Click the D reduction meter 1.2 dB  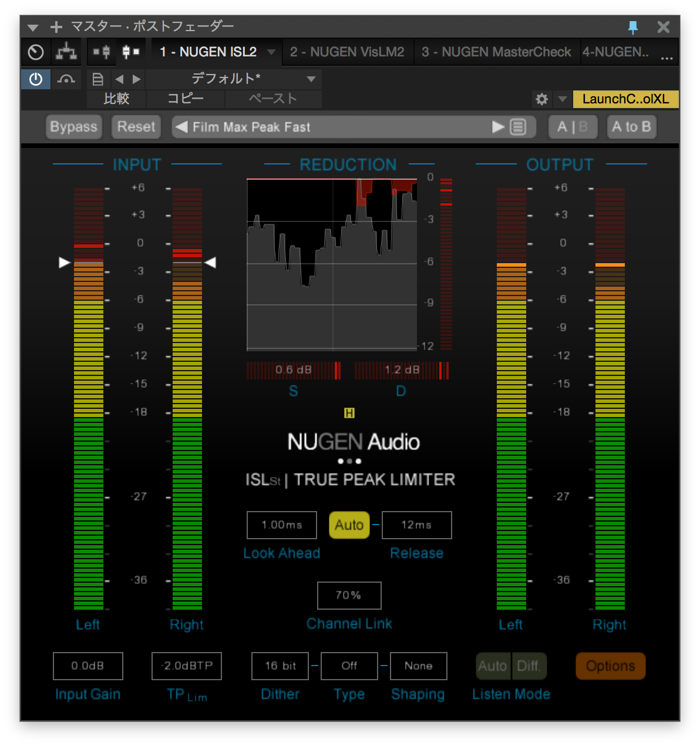(402, 370)
